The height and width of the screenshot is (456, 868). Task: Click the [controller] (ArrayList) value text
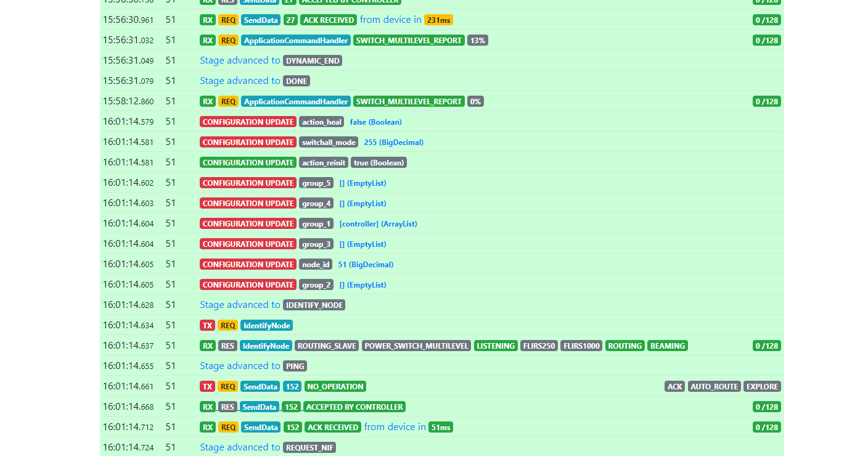point(378,224)
